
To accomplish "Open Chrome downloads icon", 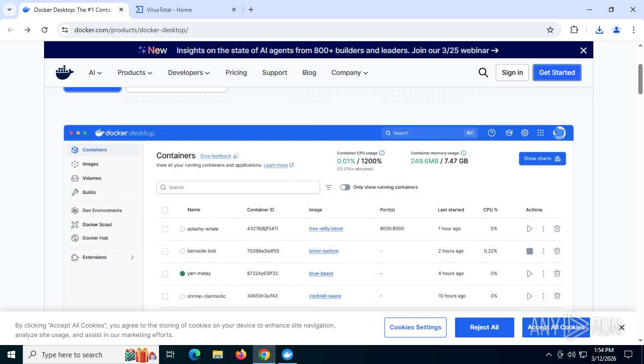I will tap(599, 30).
